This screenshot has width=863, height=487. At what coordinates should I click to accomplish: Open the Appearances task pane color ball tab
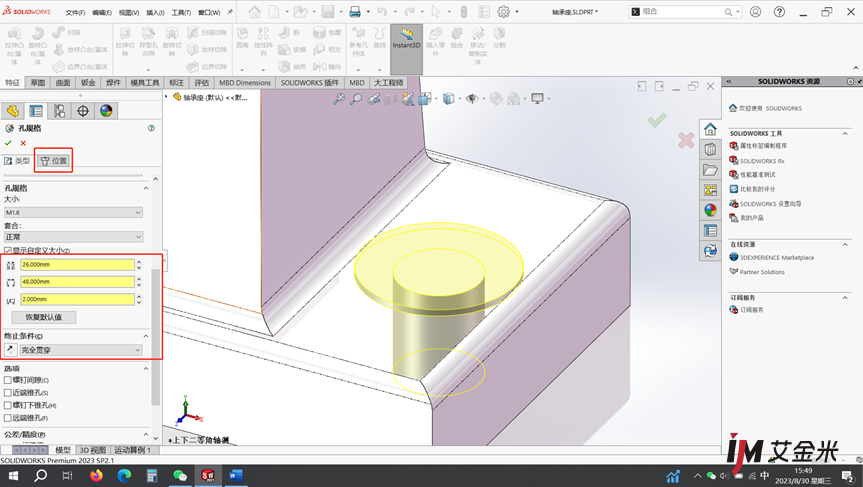pyautogui.click(x=711, y=210)
